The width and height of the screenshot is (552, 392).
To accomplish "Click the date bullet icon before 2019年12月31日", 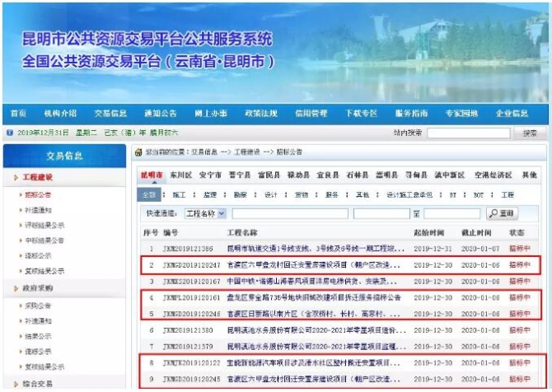I will point(9,133).
